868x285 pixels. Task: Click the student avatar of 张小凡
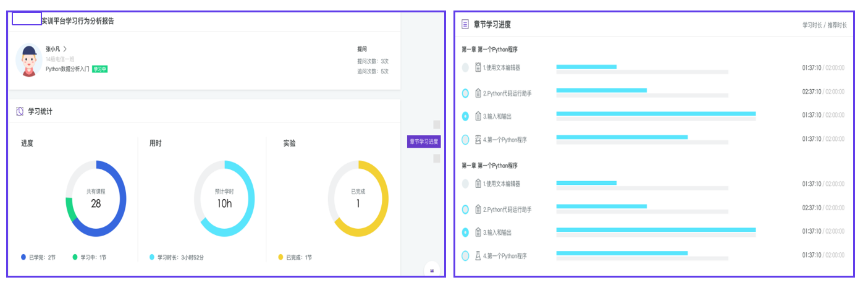28,61
